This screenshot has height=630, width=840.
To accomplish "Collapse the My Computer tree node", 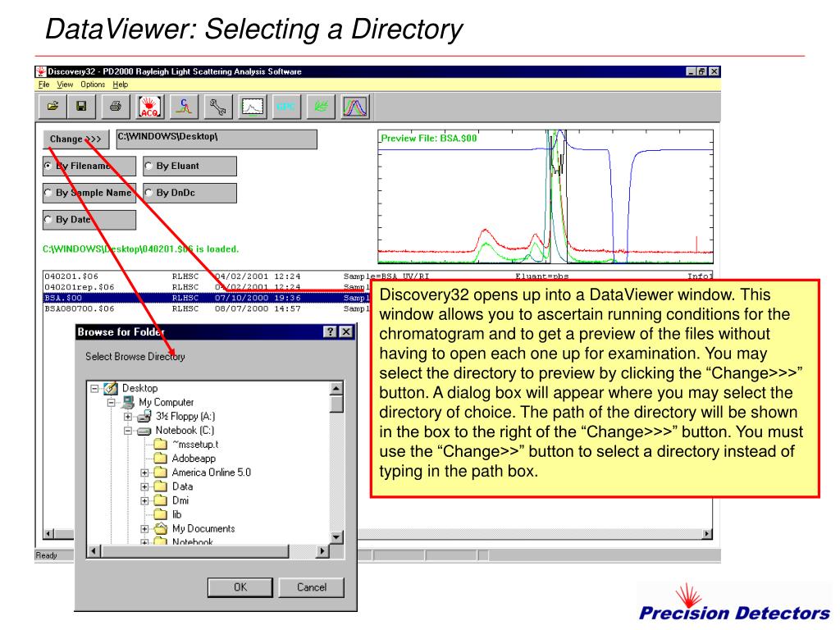I will (112, 402).
